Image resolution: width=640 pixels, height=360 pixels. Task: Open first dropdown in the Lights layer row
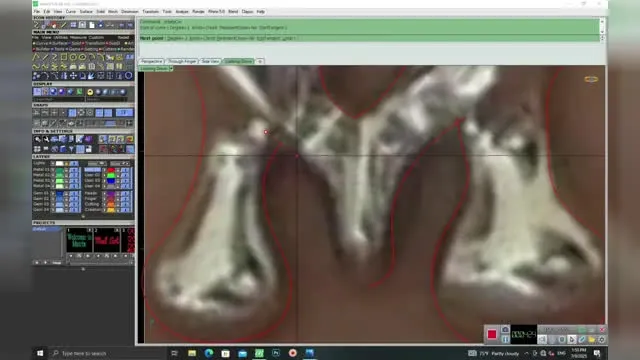tap(97, 163)
